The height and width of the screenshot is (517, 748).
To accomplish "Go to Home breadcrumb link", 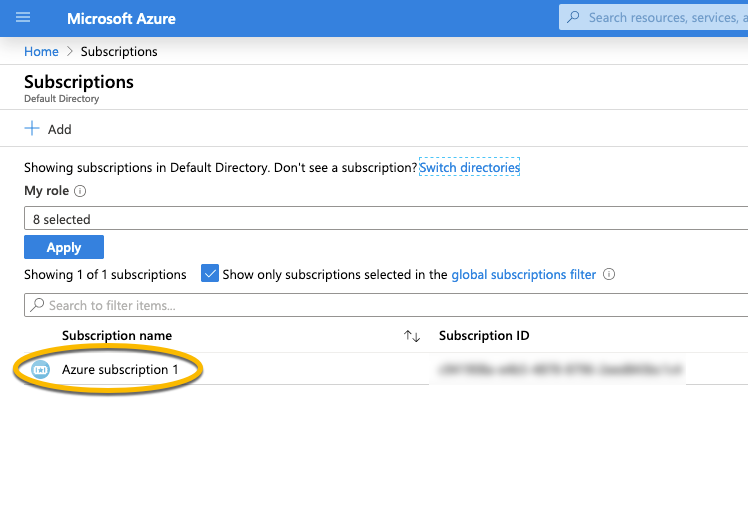I will (x=42, y=52).
